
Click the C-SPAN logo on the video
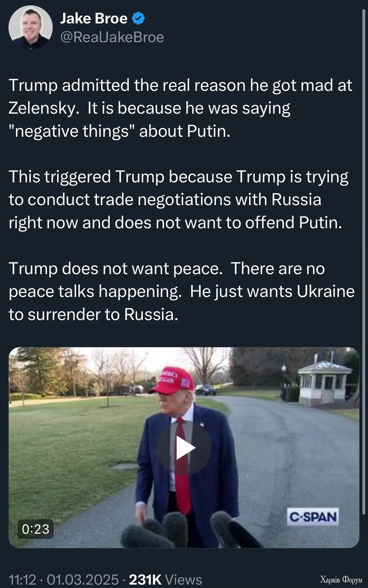[x=313, y=517]
